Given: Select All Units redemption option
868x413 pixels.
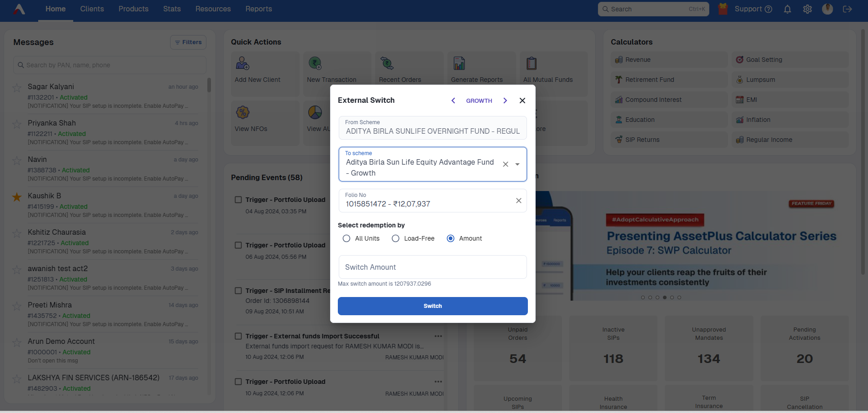Looking at the screenshot, I should pyautogui.click(x=346, y=238).
